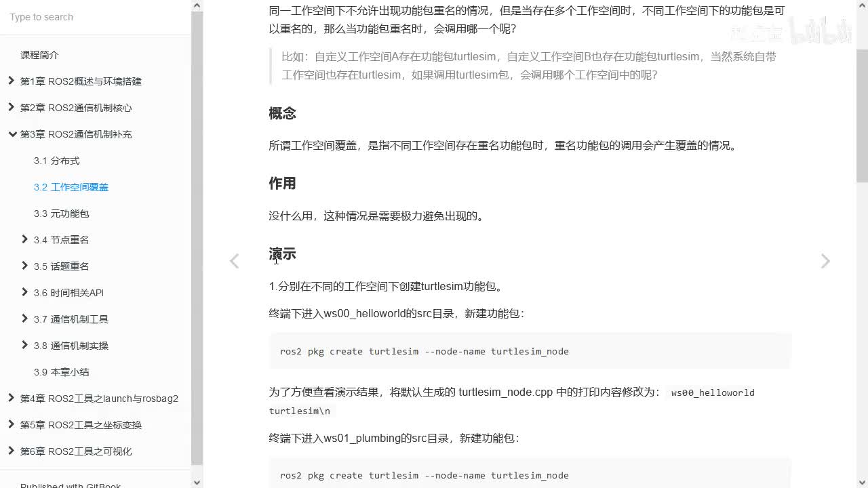Open 第3章 ROS2通信机制补充 chapter

[76, 134]
